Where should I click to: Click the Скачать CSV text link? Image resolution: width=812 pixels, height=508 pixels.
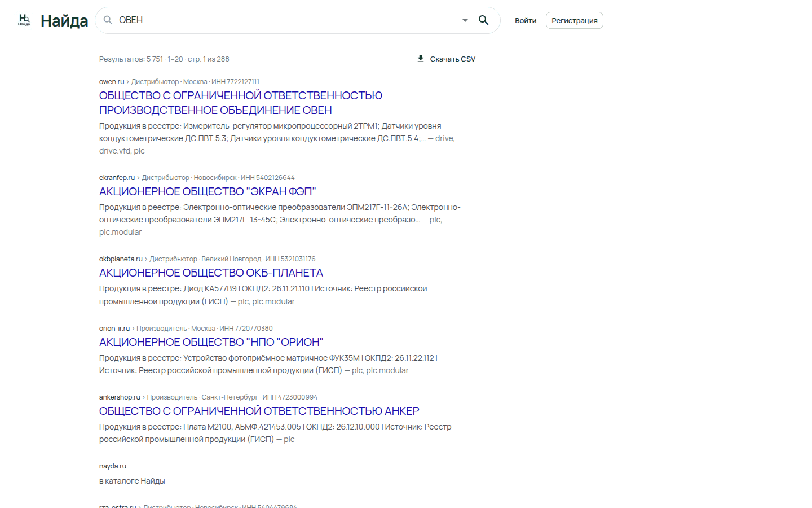453,59
